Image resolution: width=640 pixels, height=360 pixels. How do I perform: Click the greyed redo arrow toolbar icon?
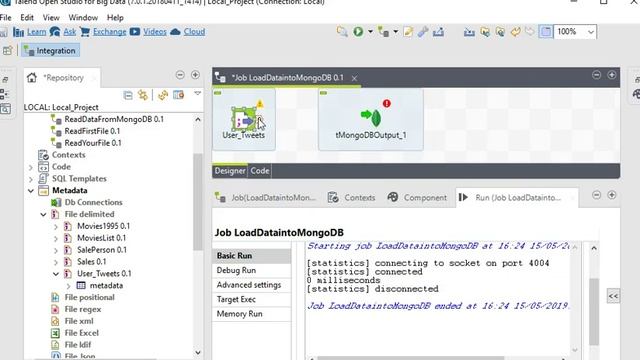pyautogui.click(x=529, y=31)
